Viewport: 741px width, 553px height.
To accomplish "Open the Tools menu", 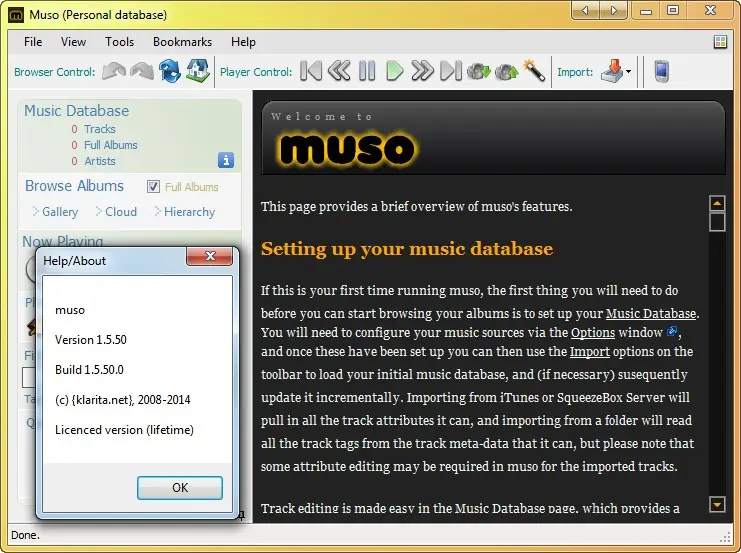I will (x=120, y=42).
